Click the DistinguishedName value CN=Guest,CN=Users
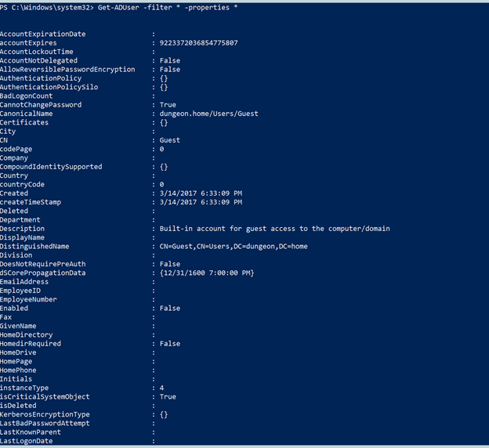 pyautogui.click(x=234, y=246)
